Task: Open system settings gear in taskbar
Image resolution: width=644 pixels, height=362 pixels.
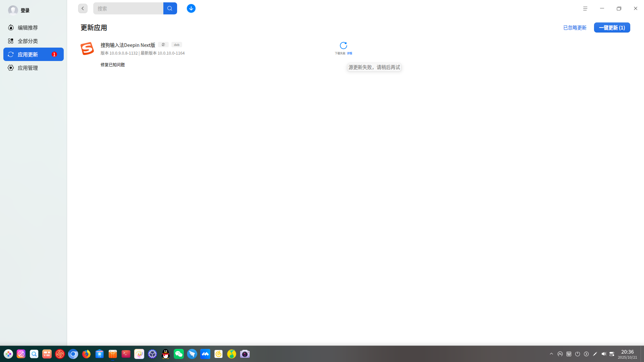Action: click(x=152, y=354)
